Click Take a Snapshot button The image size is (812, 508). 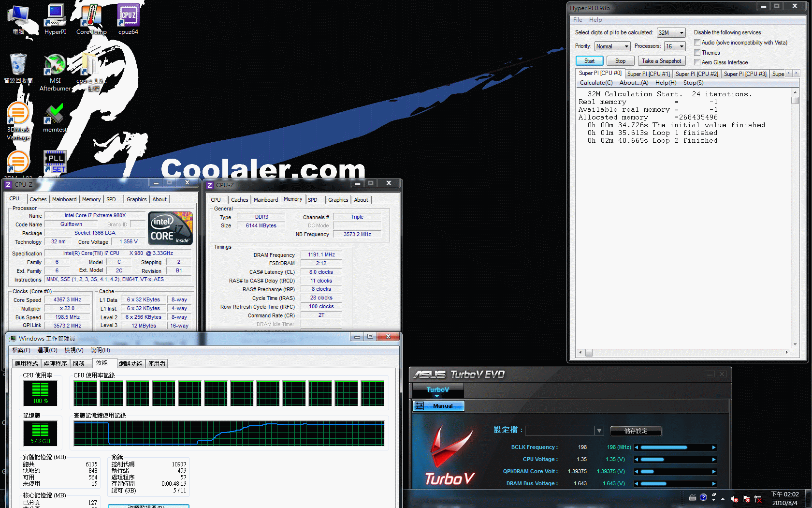point(661,61)
